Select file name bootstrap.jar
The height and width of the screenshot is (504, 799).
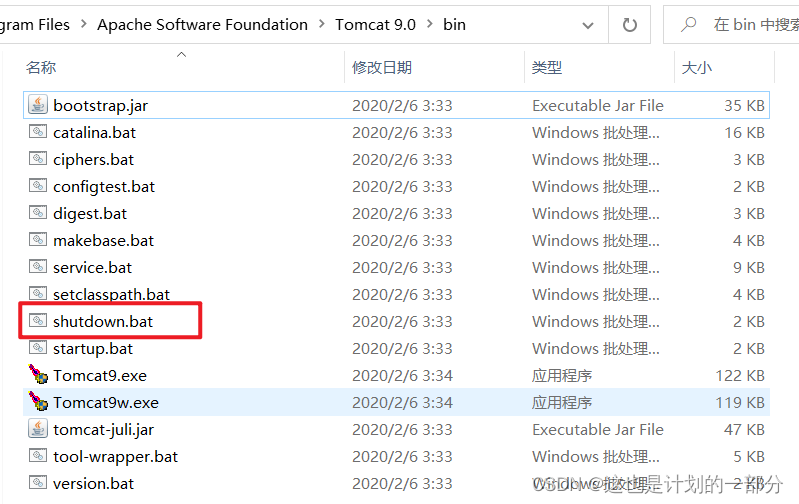pos(100,105)
